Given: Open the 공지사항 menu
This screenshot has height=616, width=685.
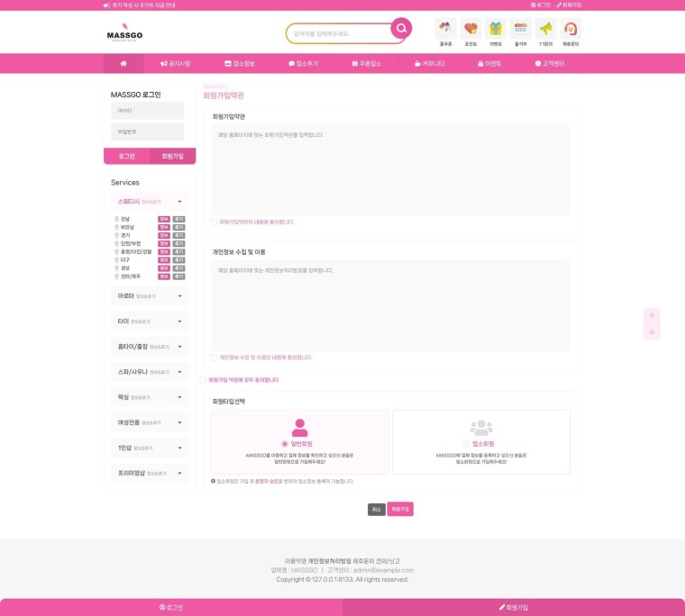Looking at the screenshot, I should [175, 63].
